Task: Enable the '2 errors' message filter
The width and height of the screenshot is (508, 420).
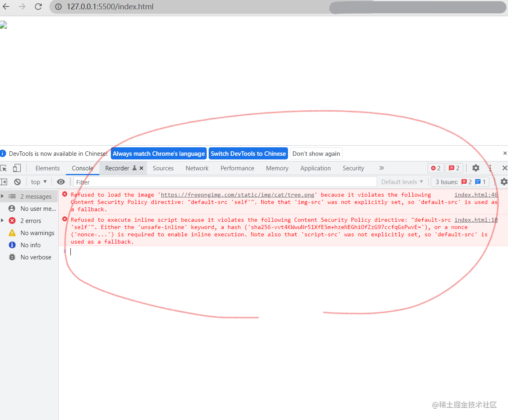Action: tap(31, 221)
